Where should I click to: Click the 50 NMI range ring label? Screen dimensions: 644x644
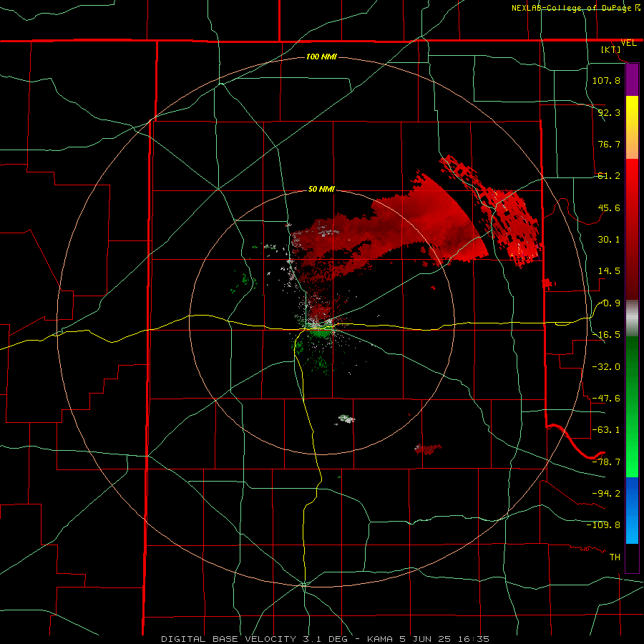321,189
